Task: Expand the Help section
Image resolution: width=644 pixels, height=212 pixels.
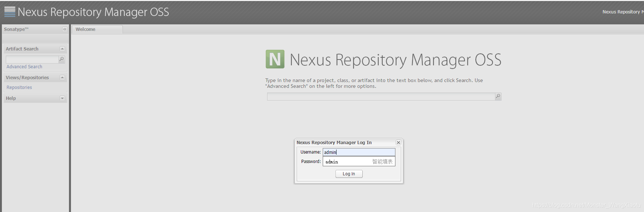Action: click(62, 98)
